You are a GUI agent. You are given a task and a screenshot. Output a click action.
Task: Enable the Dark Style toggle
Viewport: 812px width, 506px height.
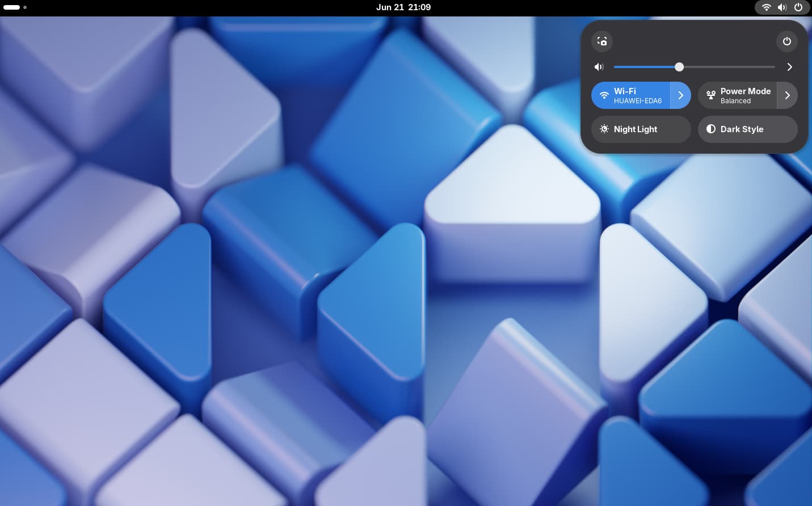pos(747,129)
